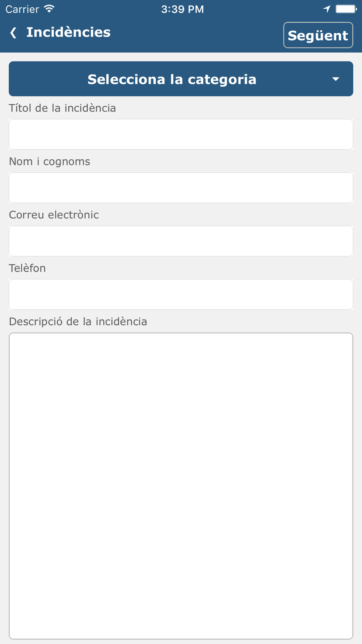Tap the 3:39 PM clock
The width and height of the screenshot is (362, 644).
tap(182, 9)
